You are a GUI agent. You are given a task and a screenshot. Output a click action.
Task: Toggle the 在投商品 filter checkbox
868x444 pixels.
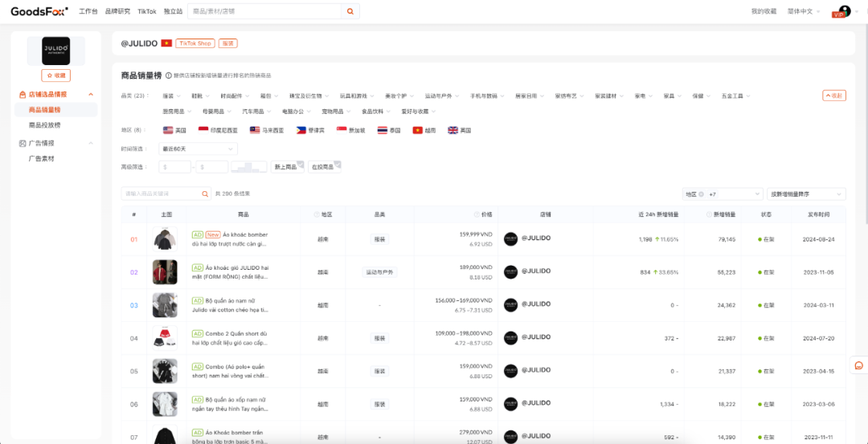tap(325, 166)
